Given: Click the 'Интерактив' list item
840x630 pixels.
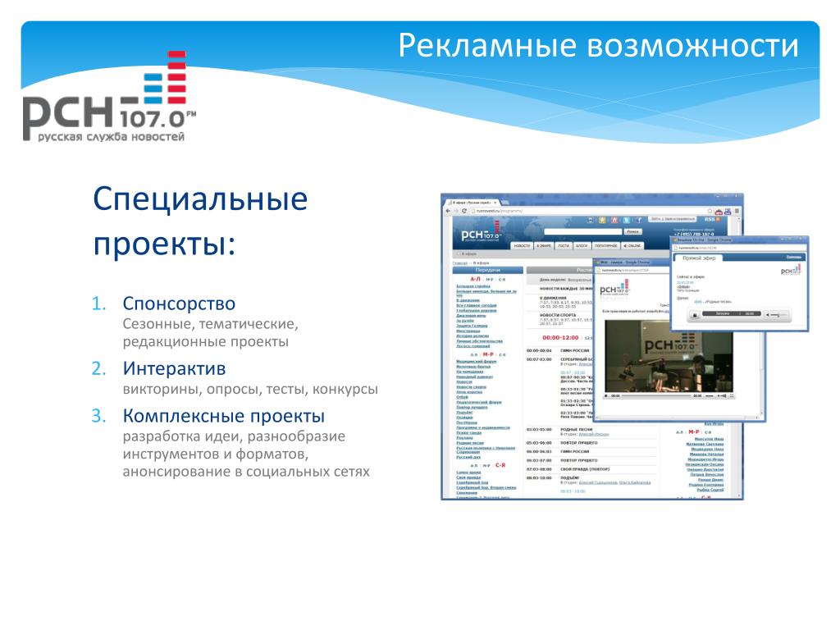Looking at the screenshot, I should coord(174,368).
